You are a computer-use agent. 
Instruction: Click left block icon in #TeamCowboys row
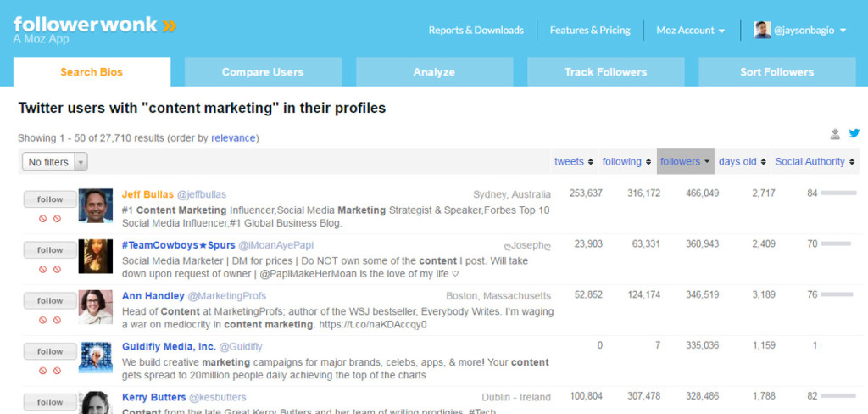click(42, 269)
